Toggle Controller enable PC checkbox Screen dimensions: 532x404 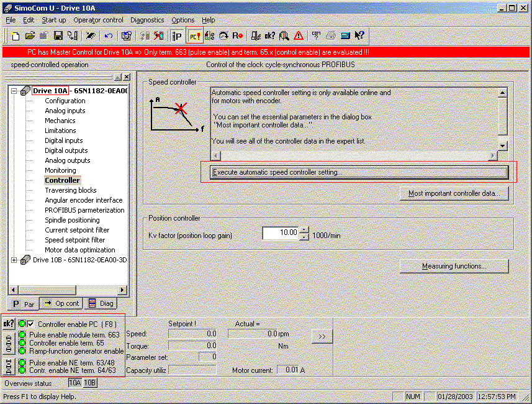pos(31,324)
